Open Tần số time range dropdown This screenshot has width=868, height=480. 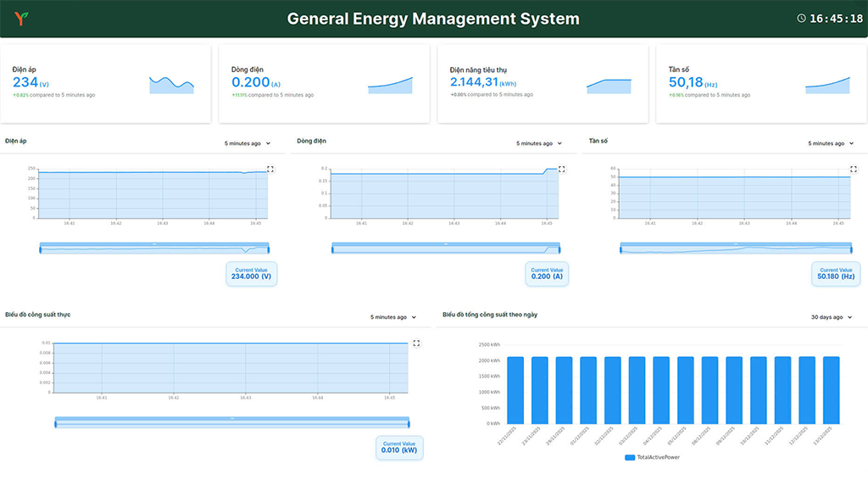pos(831,143)
